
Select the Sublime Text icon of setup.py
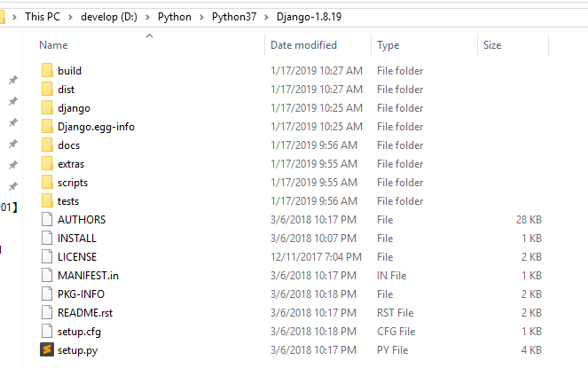point(47,349)
